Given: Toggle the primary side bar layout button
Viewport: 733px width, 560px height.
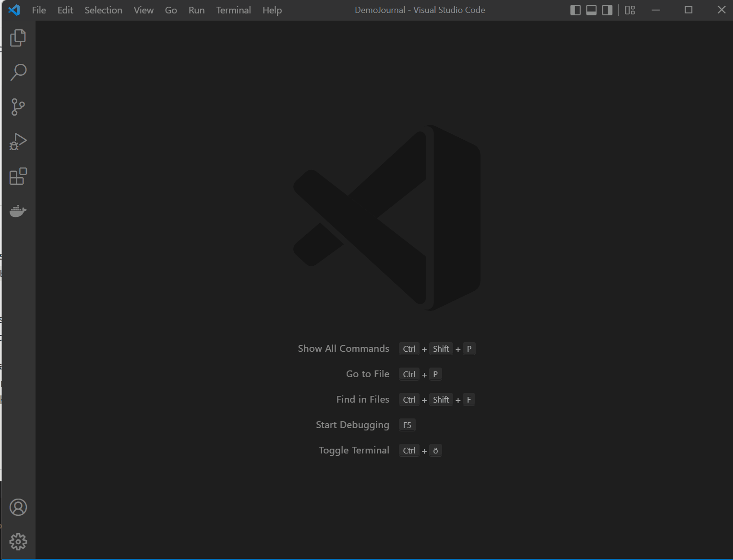Looking at the screenshot, I should (x=576, y=10).
